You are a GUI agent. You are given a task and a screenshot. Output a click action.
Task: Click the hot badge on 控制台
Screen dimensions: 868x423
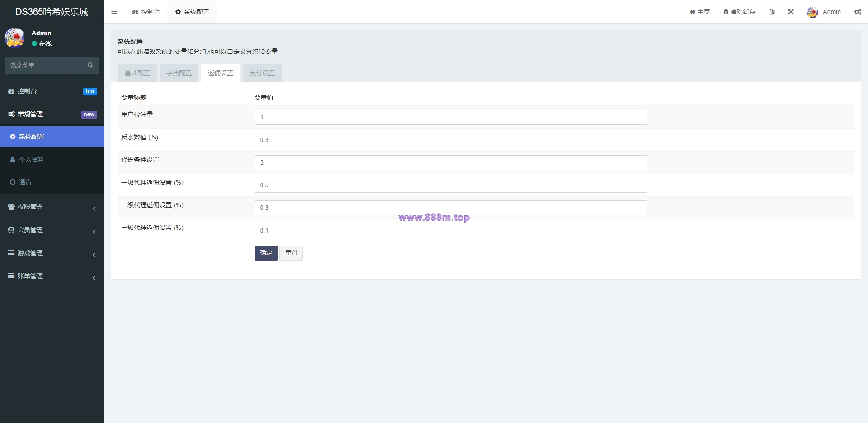pyautogui.click(x=90, y=91)
